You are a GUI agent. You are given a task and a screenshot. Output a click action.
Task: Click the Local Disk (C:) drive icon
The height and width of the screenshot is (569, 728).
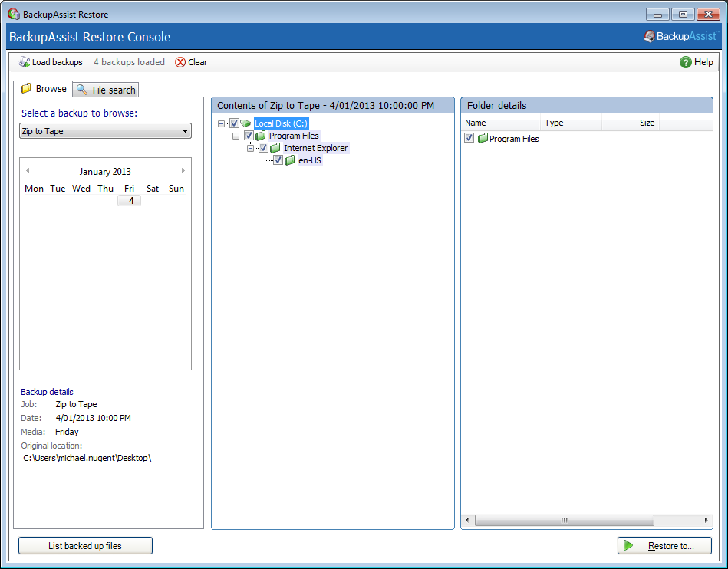click(245, 123)
